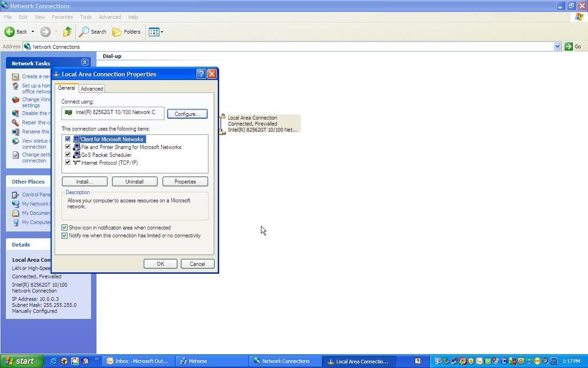Toggle Show icon in notification area
The image size is (588, 368).
tap(65, 228)
